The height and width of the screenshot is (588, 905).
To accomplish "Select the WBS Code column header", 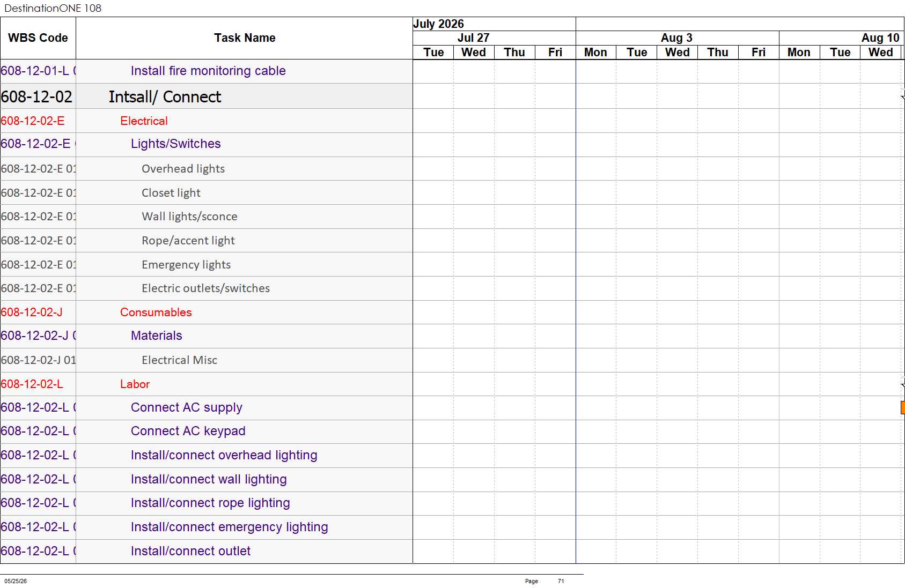I will pos(38,38).
